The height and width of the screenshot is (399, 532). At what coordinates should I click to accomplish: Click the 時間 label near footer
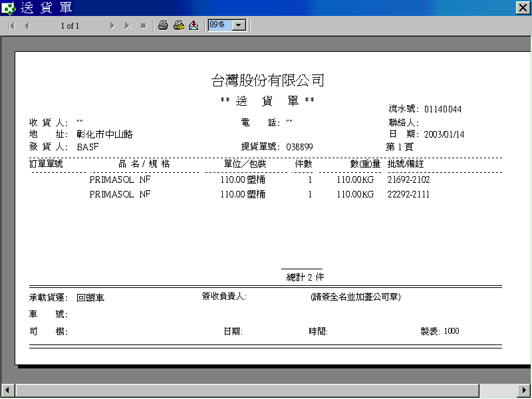319,331
